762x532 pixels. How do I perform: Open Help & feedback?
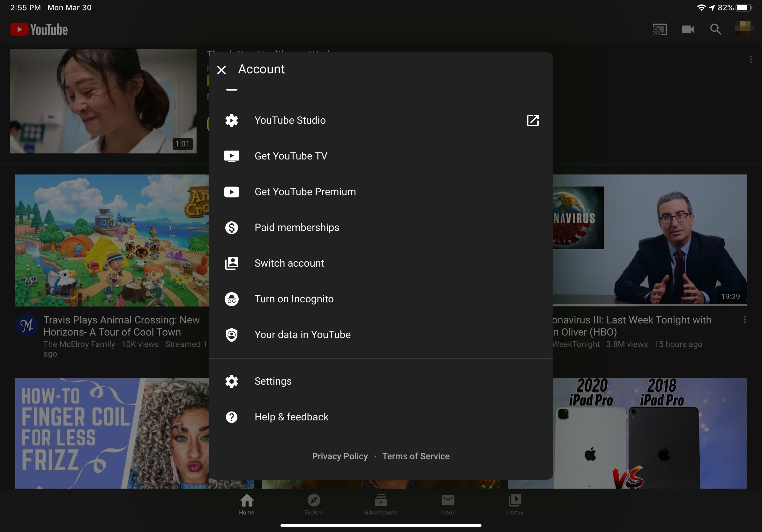pyautogui.click(x=381, y=417)
